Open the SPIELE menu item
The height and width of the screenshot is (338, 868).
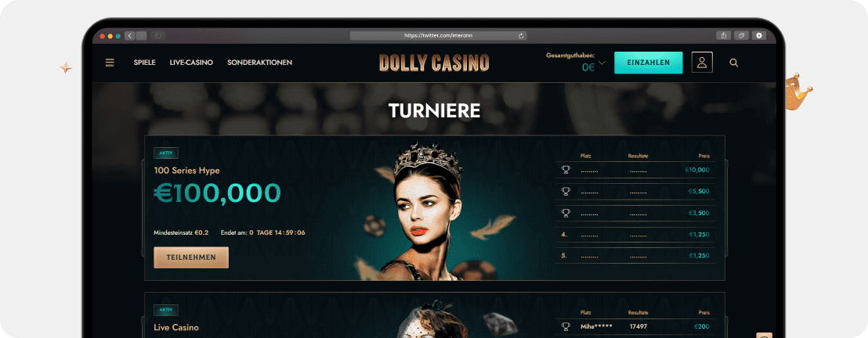pos(144,63)
